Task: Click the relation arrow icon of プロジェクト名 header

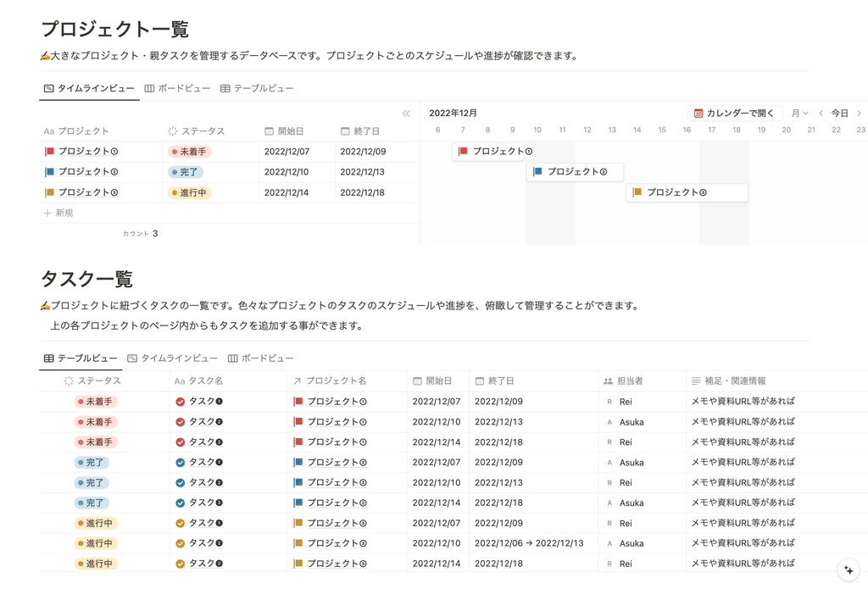Action: pos(298,381)
